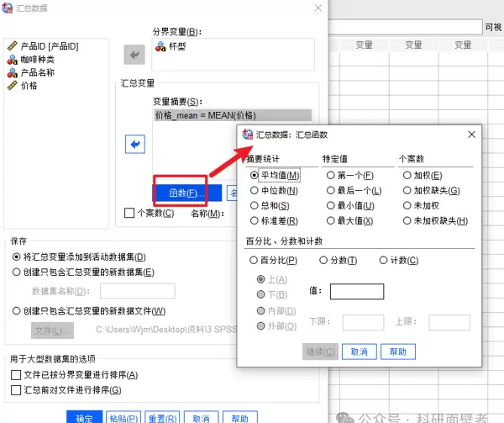
Task: Select 咖啡种类 variable in the list
Action: coord(37,59)
